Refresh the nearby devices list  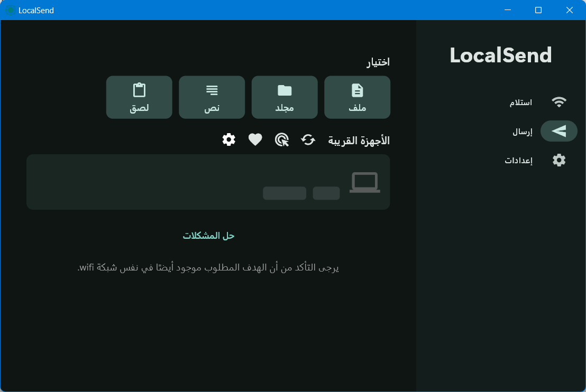click(x=308, y=140)
